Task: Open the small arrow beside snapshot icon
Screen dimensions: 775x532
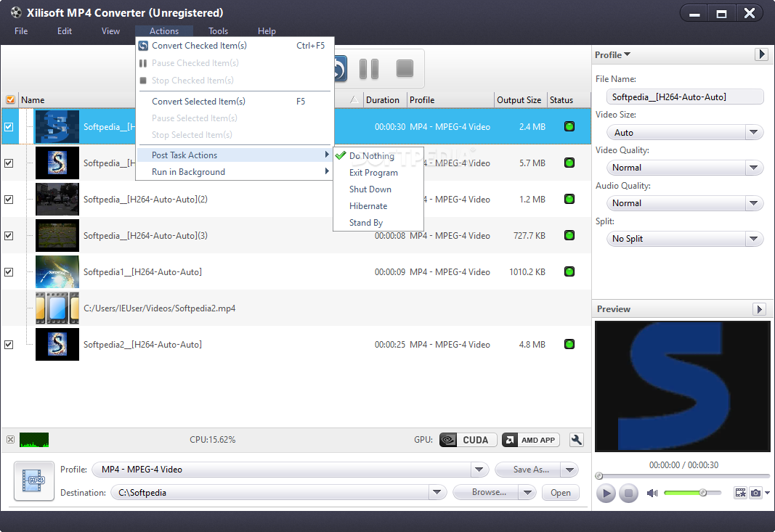Action: [x=767, y=493]
